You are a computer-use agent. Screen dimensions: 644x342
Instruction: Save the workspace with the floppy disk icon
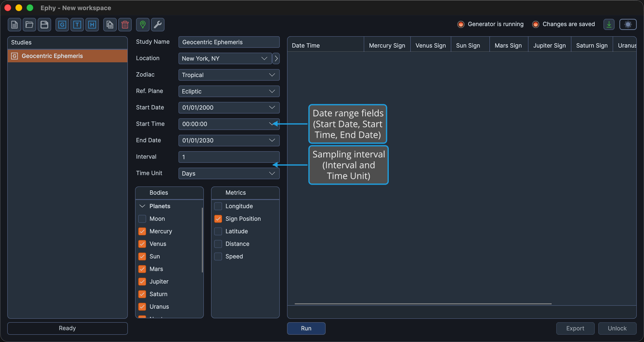point(44,25)
